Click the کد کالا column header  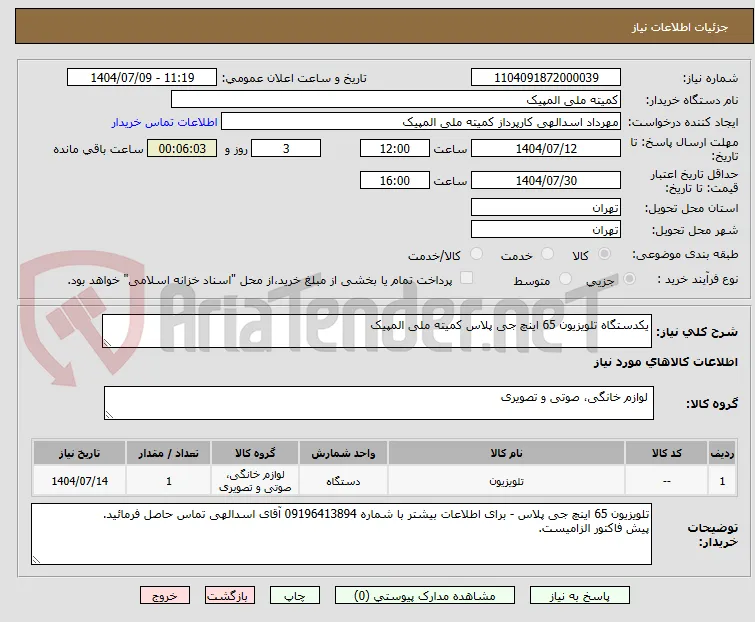(666, 453)
